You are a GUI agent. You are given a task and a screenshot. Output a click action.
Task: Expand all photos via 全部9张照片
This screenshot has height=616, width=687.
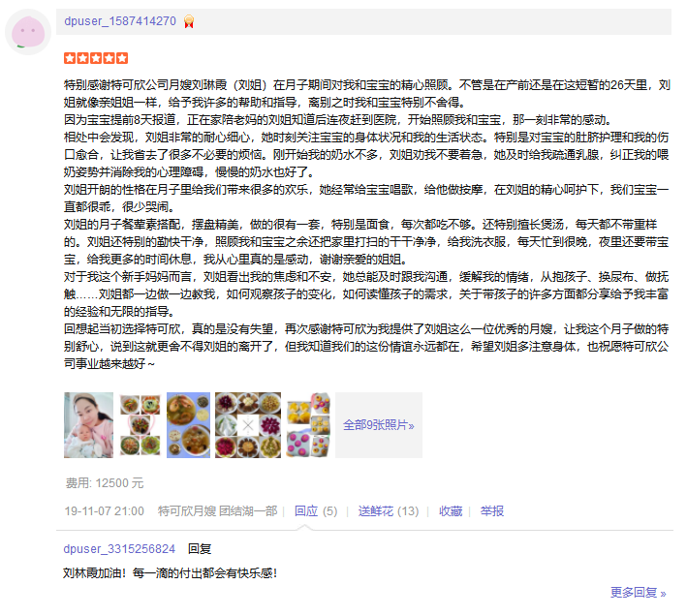[x=379, y=425]
